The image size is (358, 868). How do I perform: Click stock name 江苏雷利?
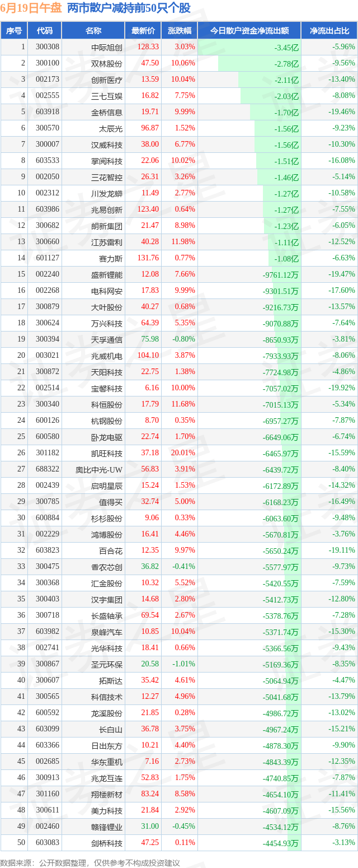tap(107, 242)
